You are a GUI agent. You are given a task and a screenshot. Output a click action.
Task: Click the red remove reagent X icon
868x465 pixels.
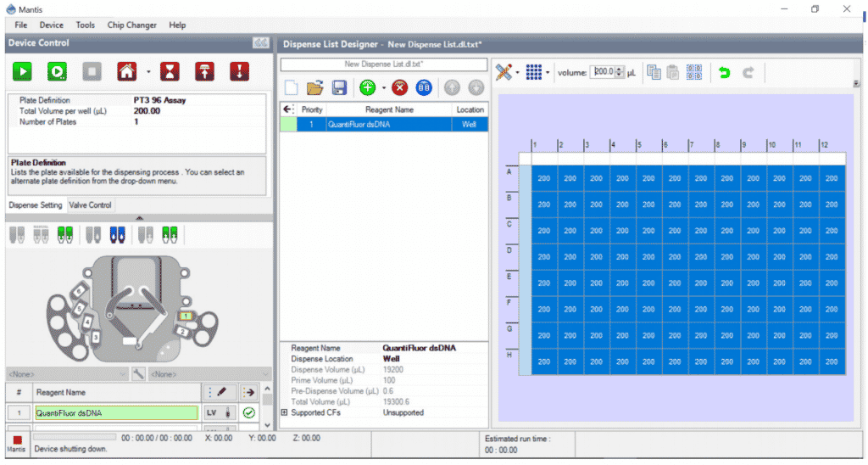coord(399,87)
